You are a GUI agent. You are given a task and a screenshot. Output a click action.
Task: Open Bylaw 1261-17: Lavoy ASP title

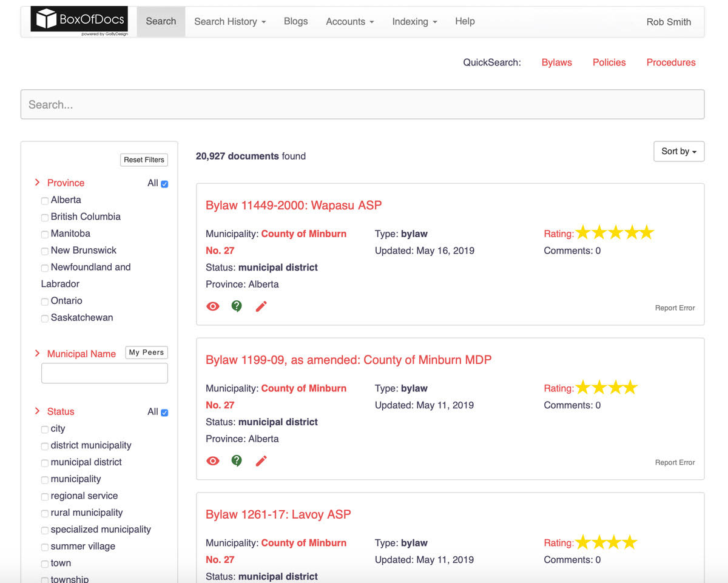point(278,514)
